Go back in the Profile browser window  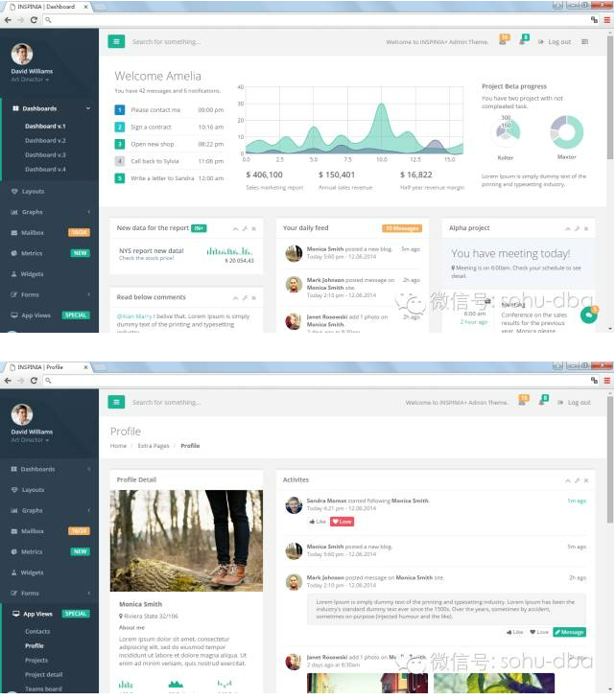pos(8,381)
